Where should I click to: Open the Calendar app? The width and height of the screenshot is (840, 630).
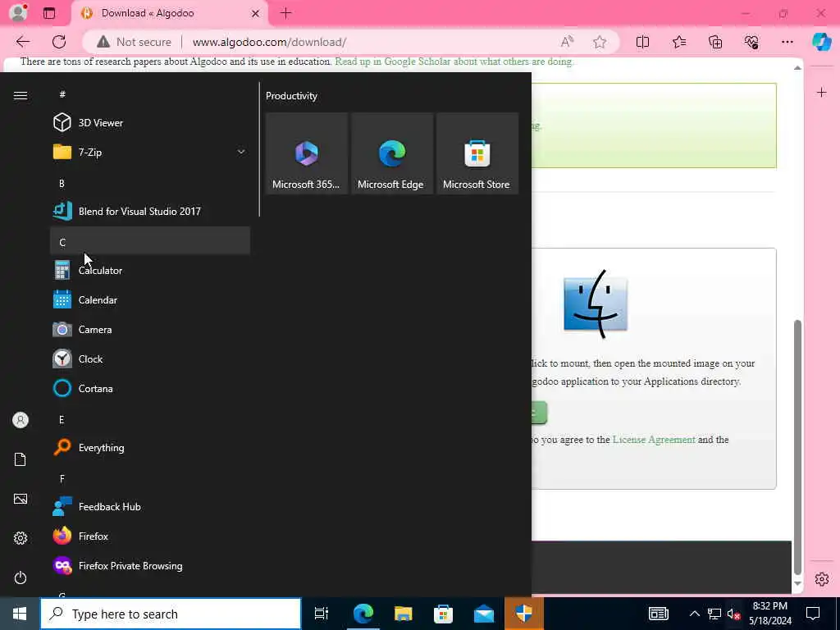point(150,300)
